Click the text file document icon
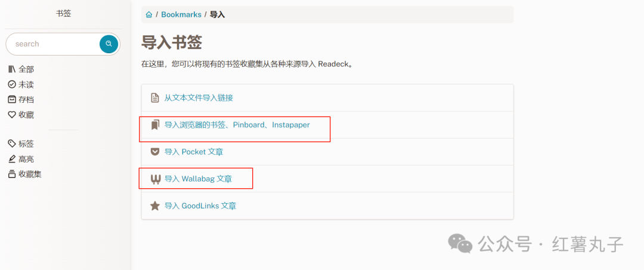644x270 pixels. click(155, 98)
